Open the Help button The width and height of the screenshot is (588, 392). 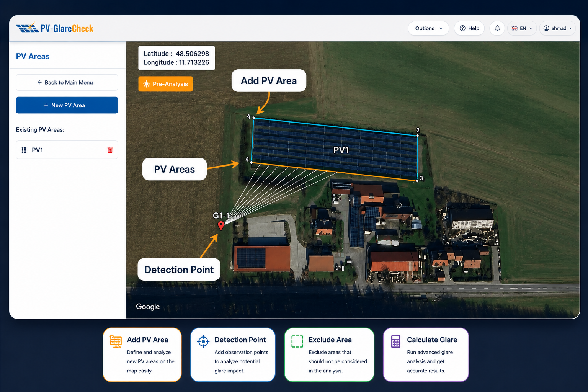pyautogui.click(x=469, y=28)
